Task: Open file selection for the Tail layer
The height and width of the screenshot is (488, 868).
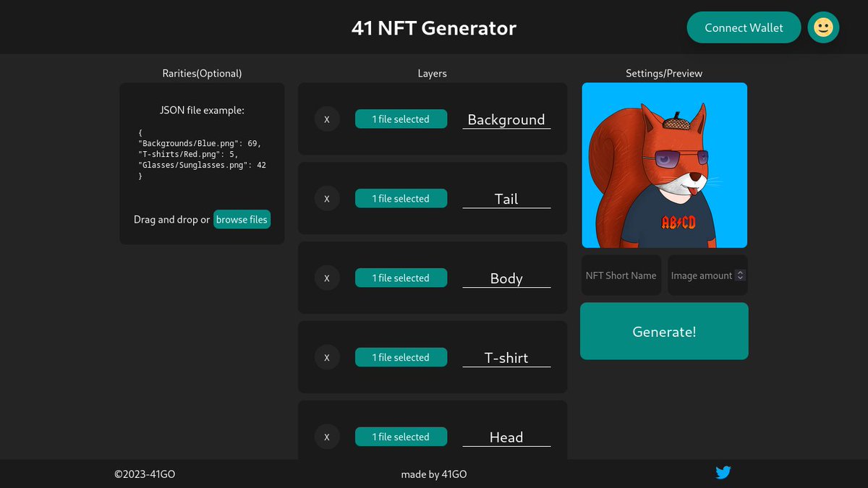Action: click(x=401, y=198)
